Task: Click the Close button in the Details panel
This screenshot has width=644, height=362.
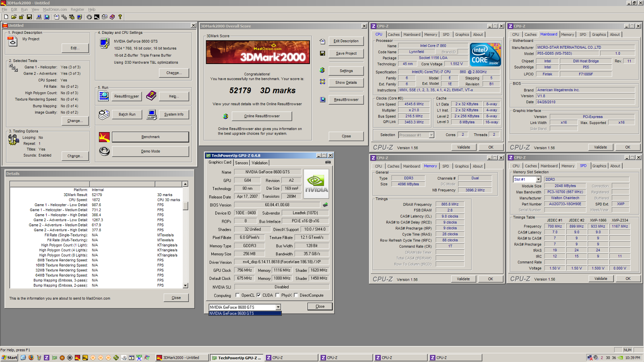Action: [x=176, y=298]
